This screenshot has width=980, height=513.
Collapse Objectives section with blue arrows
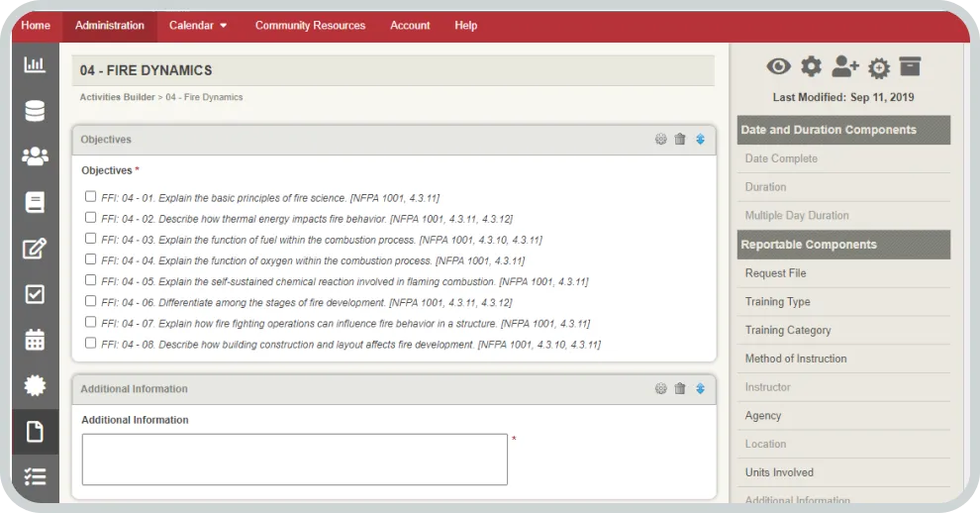coord(700,140)
